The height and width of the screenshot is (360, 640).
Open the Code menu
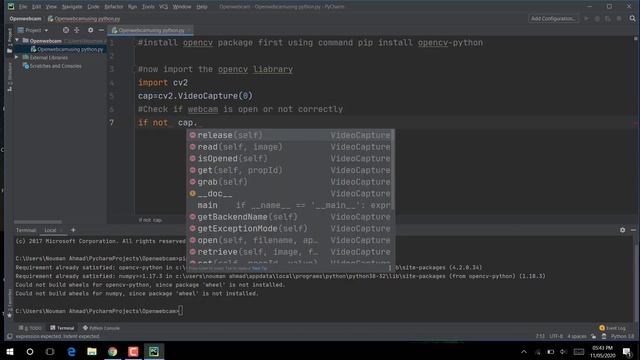(x=93, y=7)
